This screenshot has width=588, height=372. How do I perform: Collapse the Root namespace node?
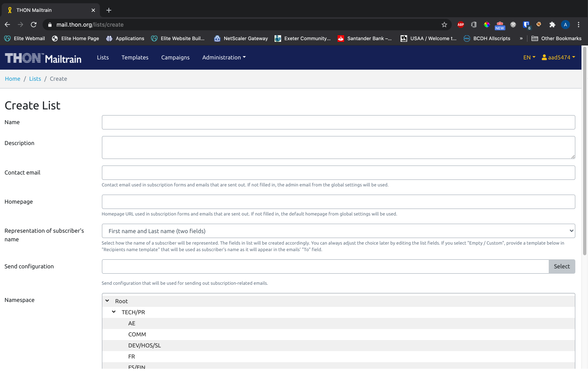click(107, 301)
